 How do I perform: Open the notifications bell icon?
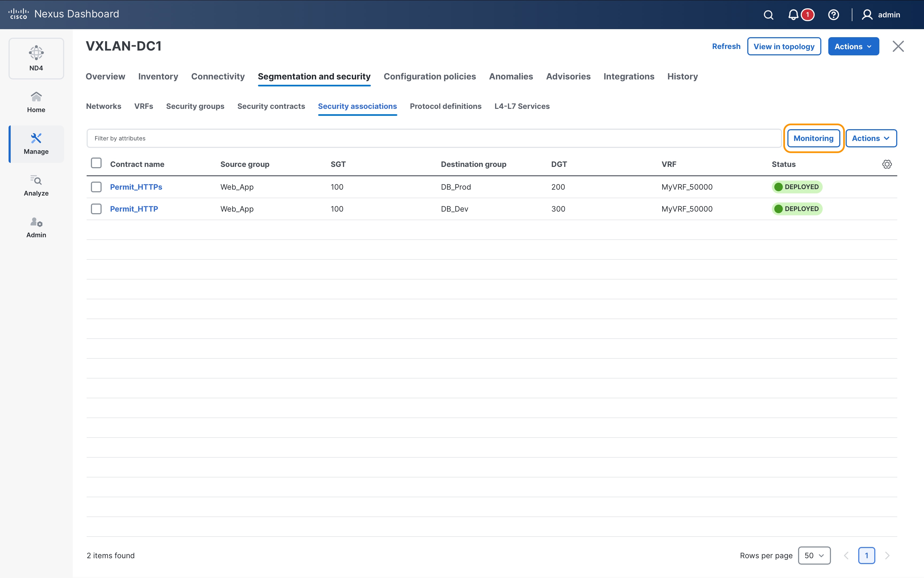793,15
